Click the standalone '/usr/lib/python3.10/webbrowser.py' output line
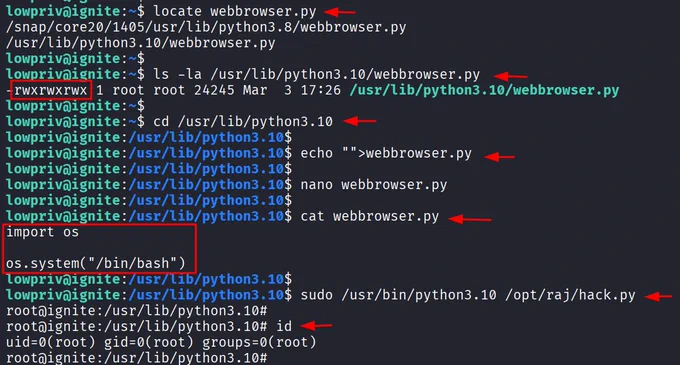680x365 pixels. 141,43
